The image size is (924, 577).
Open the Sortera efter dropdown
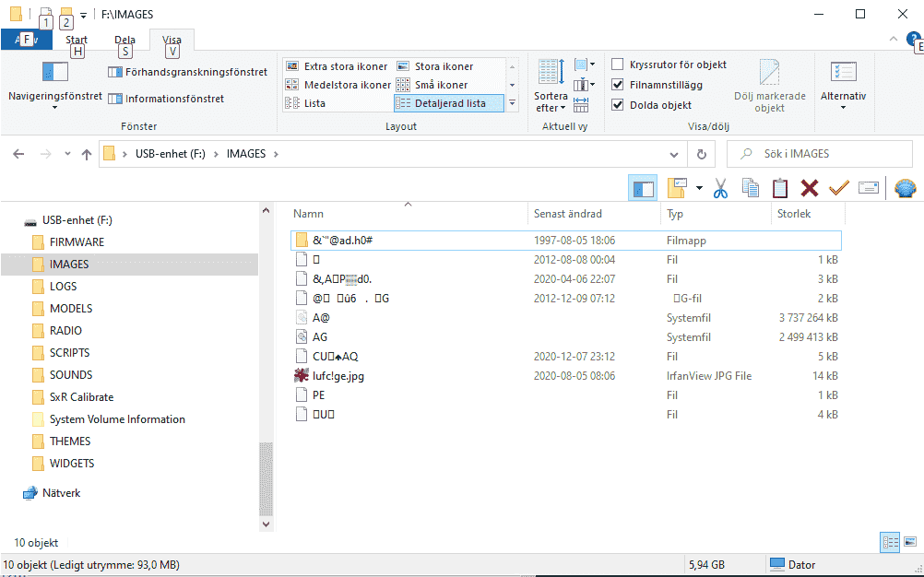tap(551, 102)
